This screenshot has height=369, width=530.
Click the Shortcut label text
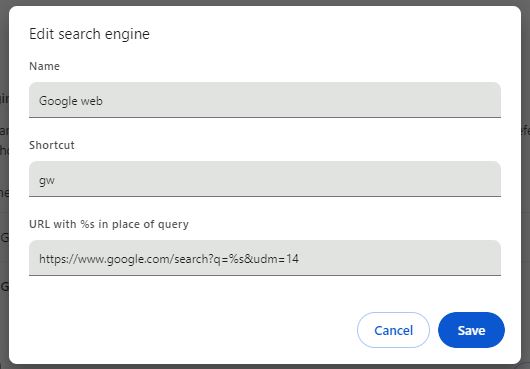point(52,145)
